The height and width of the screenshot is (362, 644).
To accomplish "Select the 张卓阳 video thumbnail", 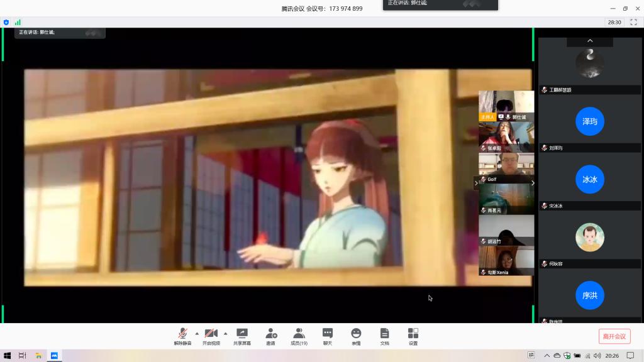I will tap(506, 136).
